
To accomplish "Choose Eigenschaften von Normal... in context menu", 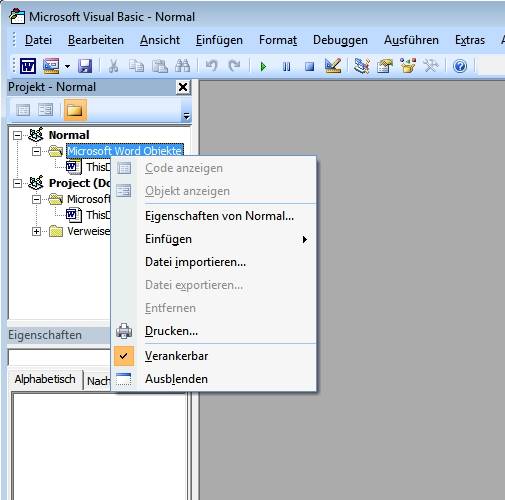I will pyautogui.click(x=213, y=216).
